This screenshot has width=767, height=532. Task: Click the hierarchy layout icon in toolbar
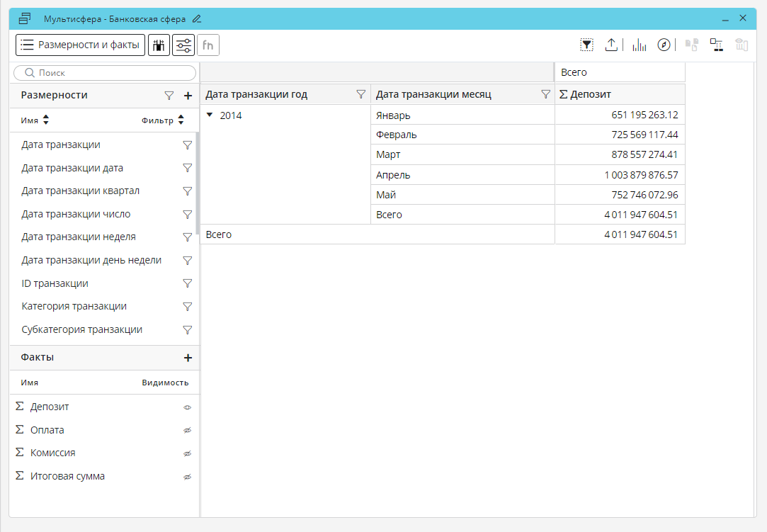[x=716, y=45]
